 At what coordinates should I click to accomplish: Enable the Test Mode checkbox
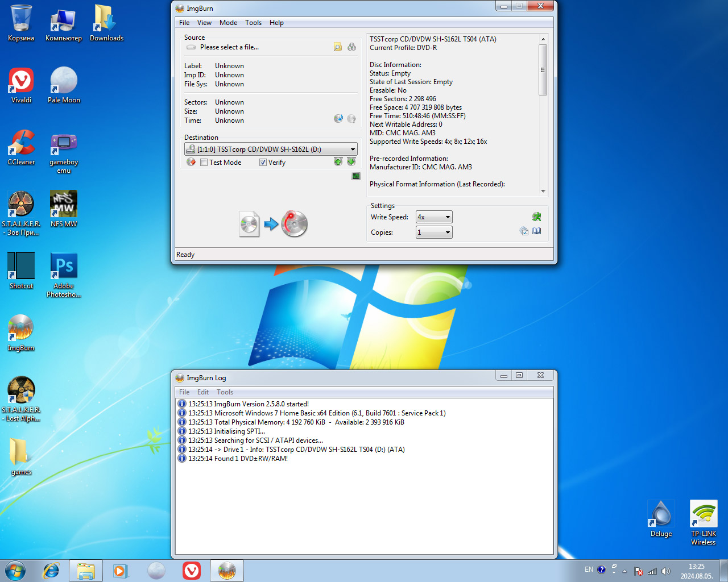pos(204,163)
